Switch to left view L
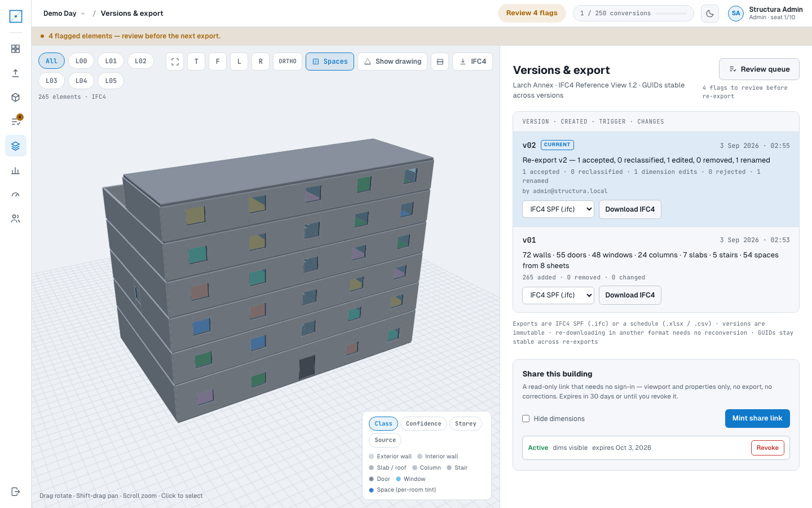 (x=239, y=62)
